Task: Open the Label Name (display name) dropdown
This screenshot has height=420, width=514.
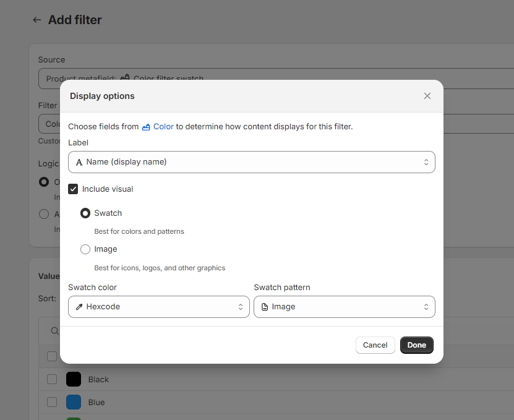Action: (x=251, y=162)
